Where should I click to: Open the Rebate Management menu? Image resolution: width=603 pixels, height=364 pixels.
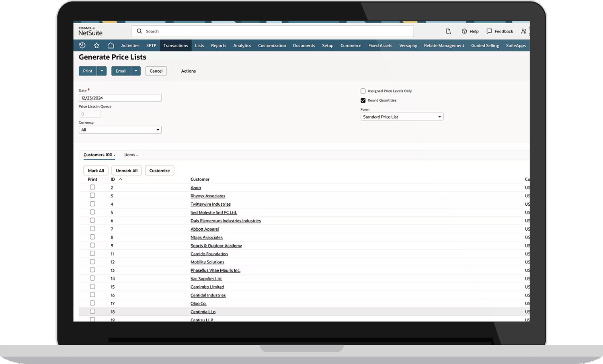click(x=444, y=45)
